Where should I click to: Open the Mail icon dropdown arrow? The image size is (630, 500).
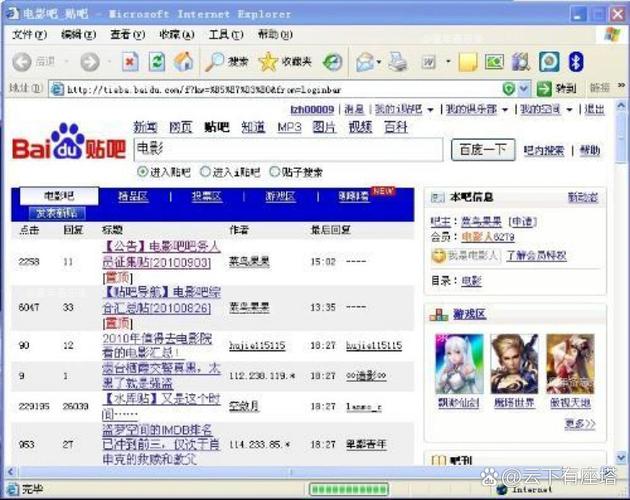(x=378, y=62)
